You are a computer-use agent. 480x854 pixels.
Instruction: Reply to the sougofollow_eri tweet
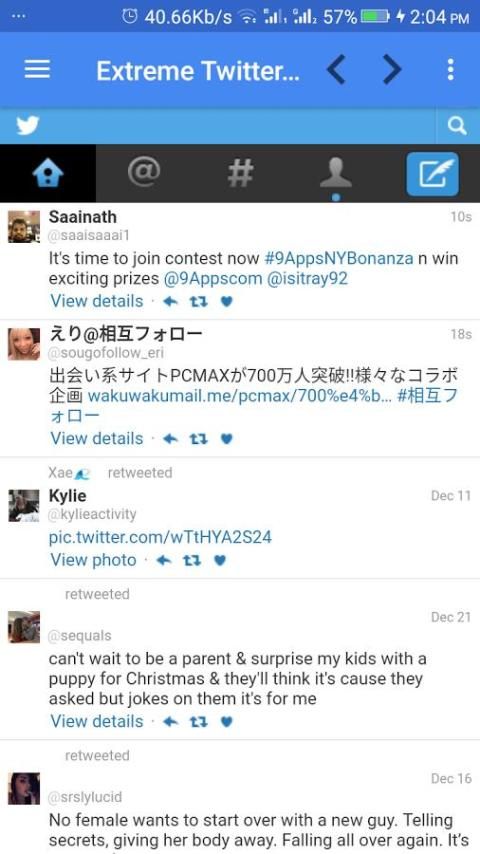click(171, 439)
